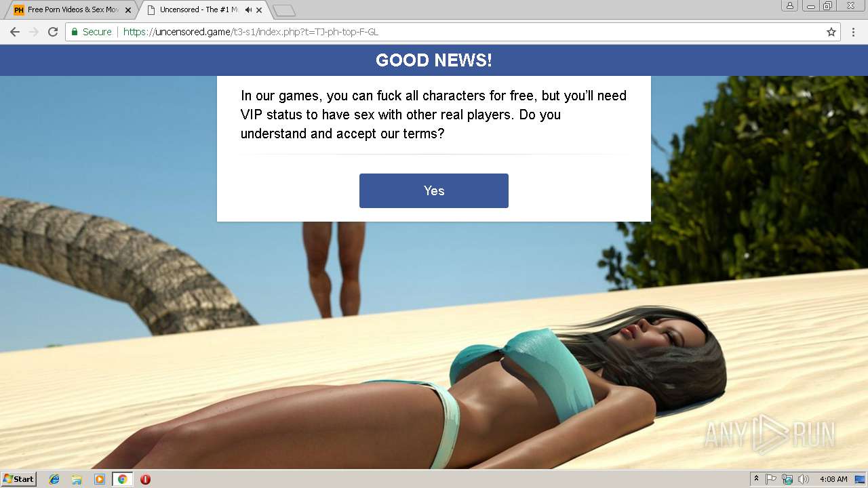868x488 pixels.
Task: Go back to previous page
Action: click(x=15, y=32)
